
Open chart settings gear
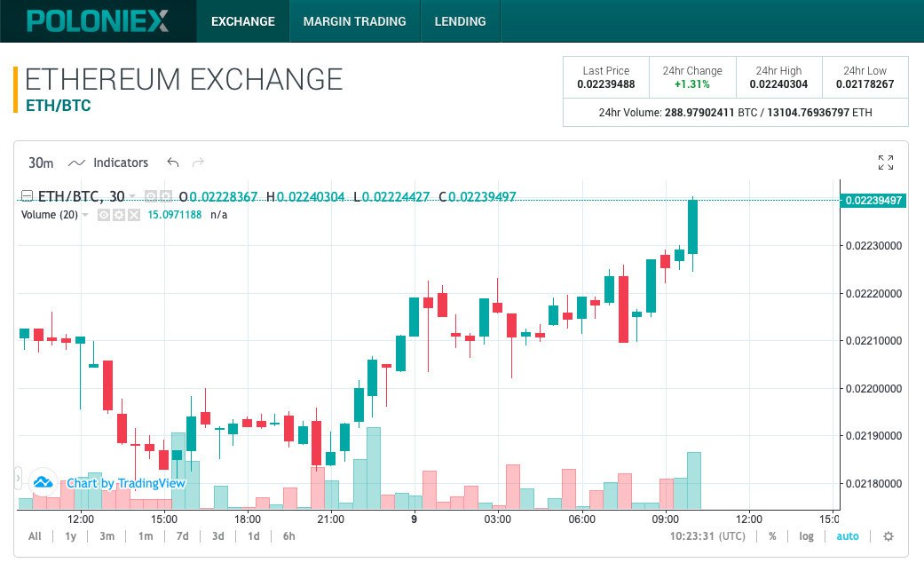coord(888,536)
